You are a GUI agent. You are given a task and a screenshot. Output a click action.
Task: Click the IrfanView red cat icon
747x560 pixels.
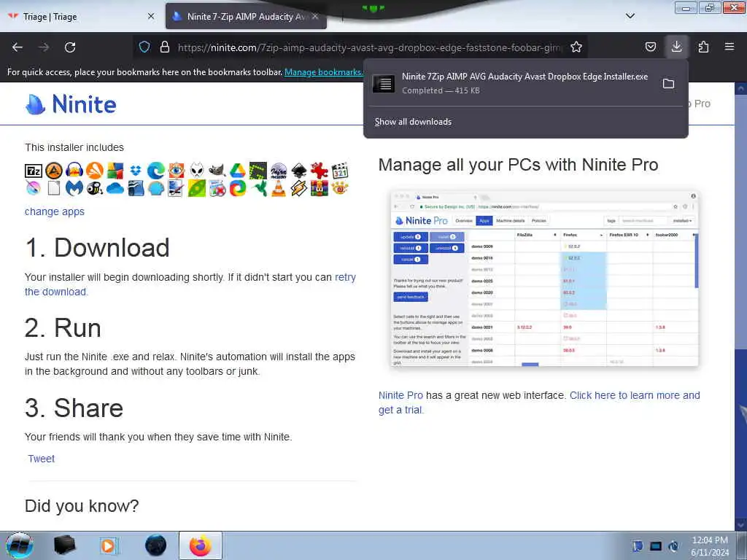(320, 171)
